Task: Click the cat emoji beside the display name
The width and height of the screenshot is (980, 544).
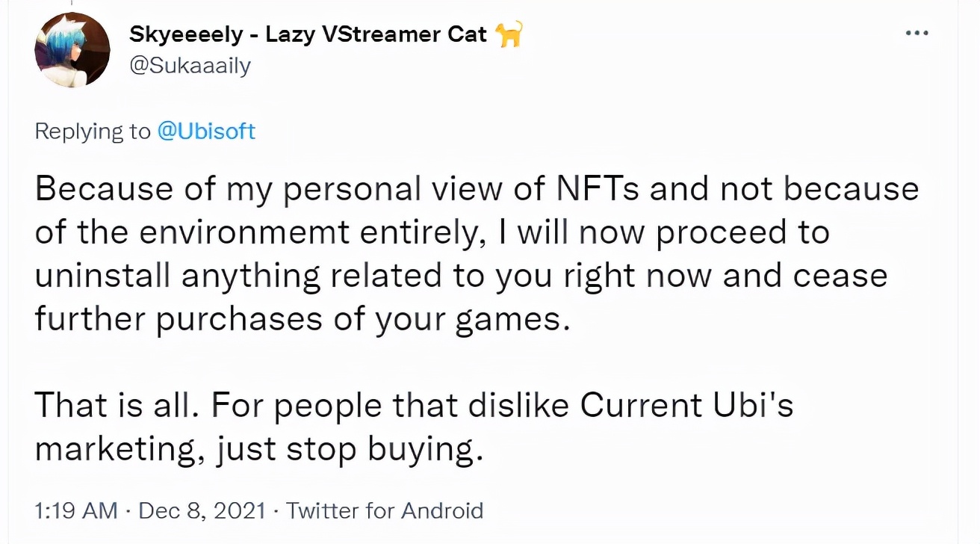Action: 509,34
